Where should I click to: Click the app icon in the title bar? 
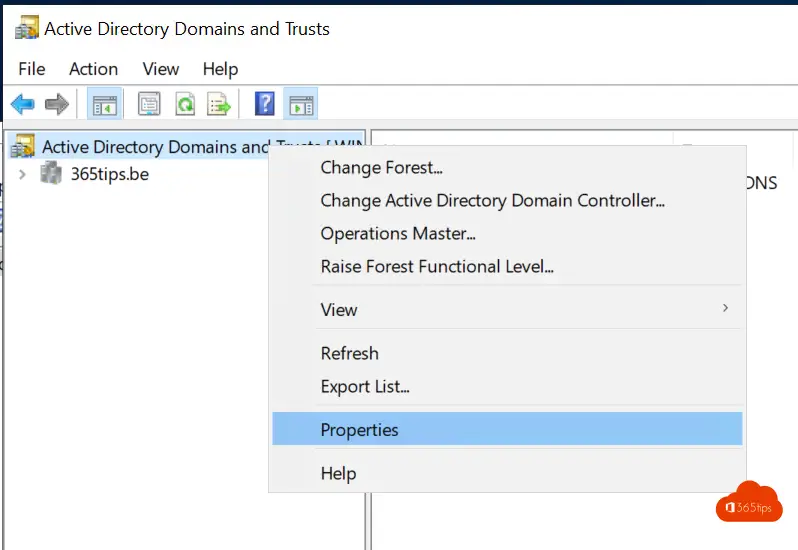pyautogui.click(x=26, y=27)
